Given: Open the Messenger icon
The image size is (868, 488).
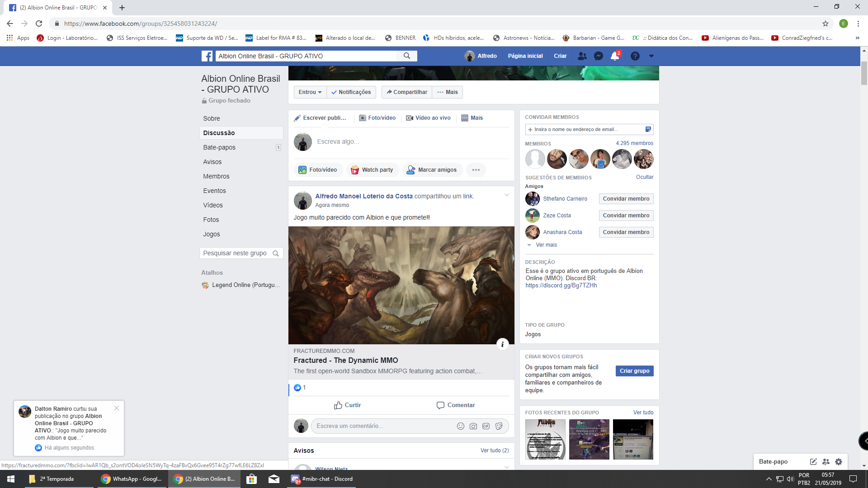Looking at the screenshot, I should [x=599, y=56].
